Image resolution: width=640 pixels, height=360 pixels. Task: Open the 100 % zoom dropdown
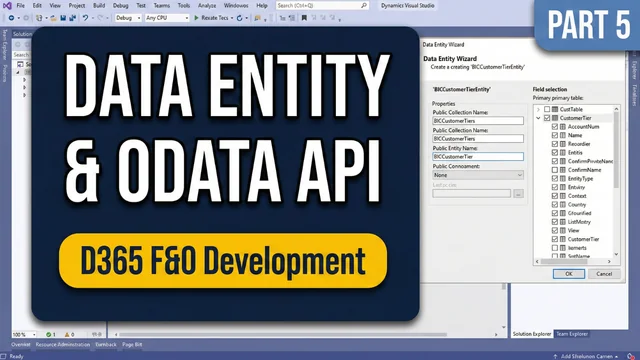pyautogui.click(x=24, y=334)
